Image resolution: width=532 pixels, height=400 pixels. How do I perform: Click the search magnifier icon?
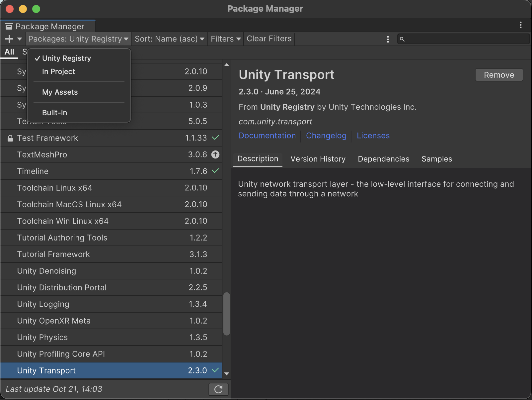click(x=402, y=39)
